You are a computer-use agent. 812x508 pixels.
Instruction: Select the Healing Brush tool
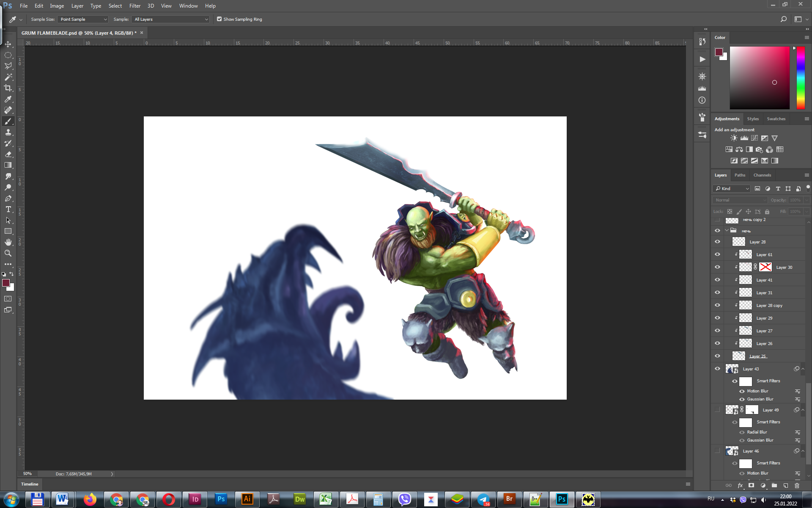(x=8, y=110)
